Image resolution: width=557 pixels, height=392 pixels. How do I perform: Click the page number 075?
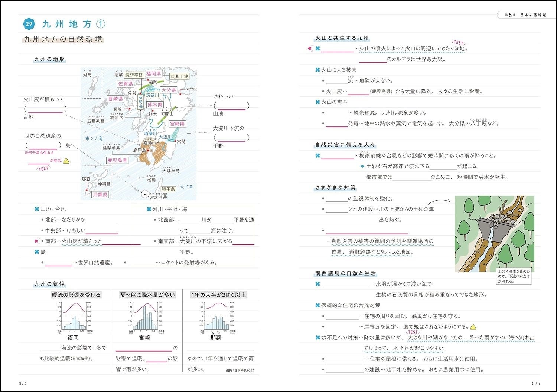[x=536, y=383]
